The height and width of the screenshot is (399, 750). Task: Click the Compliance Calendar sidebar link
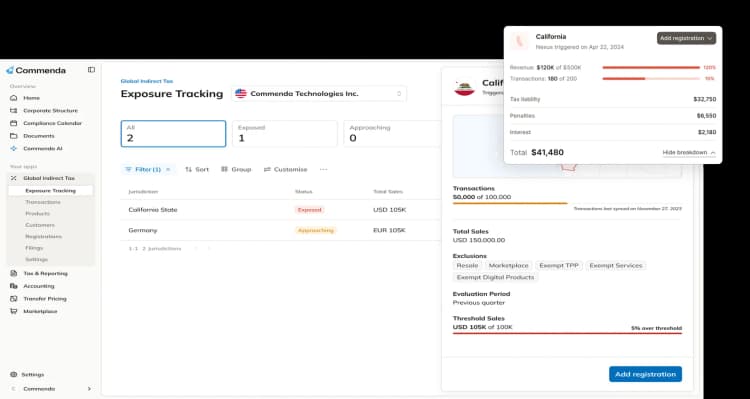point(53,123)
